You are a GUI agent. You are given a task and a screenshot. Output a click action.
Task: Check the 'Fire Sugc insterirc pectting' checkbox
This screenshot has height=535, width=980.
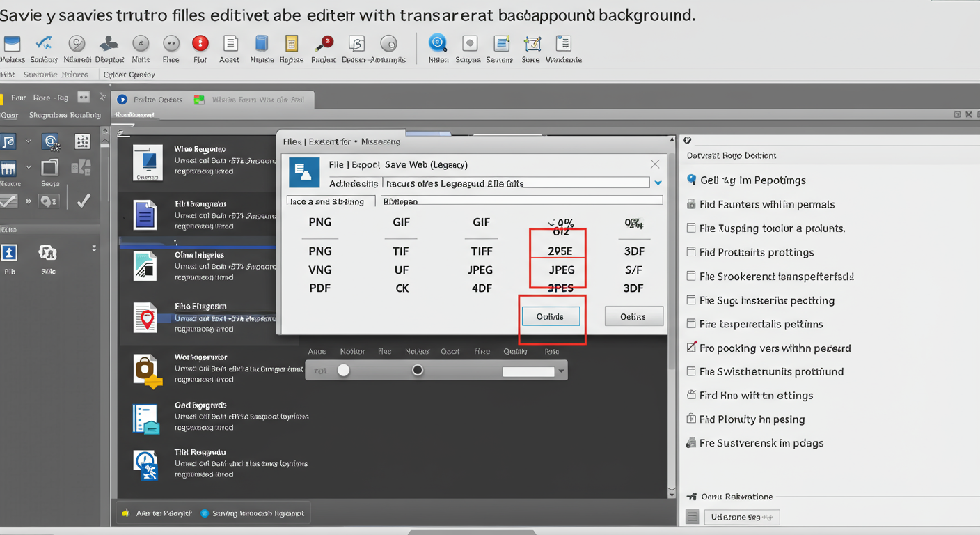[691, 300]
